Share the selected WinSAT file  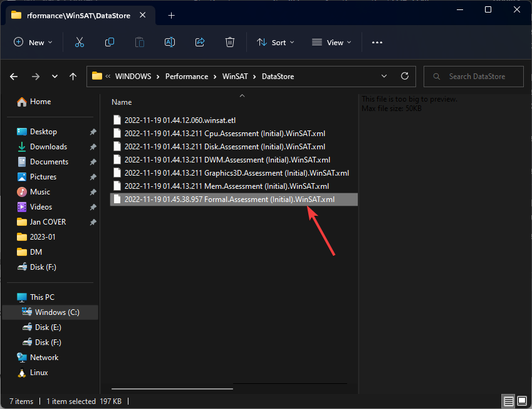199,42
